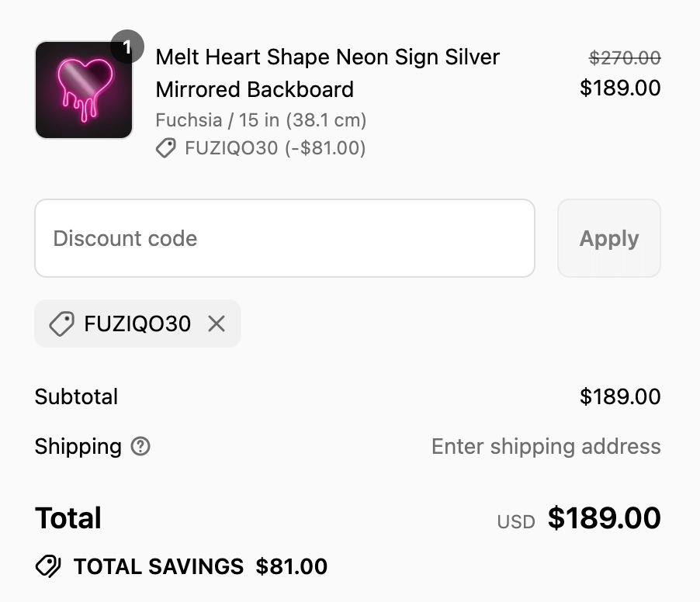The height and width of the screenshot is (602, 700).
Task: Click the USD currency label near Total
Action: (x=515, y=521)
